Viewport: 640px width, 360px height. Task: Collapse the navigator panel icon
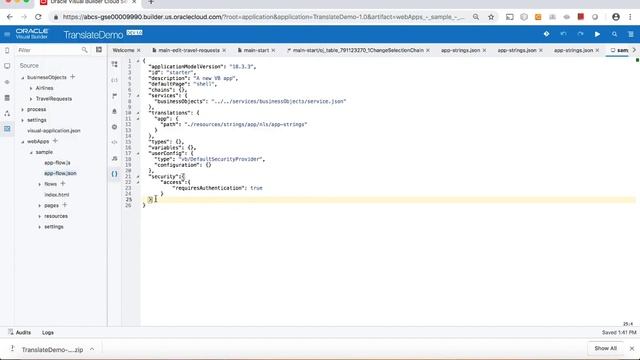tap(99, 50)
